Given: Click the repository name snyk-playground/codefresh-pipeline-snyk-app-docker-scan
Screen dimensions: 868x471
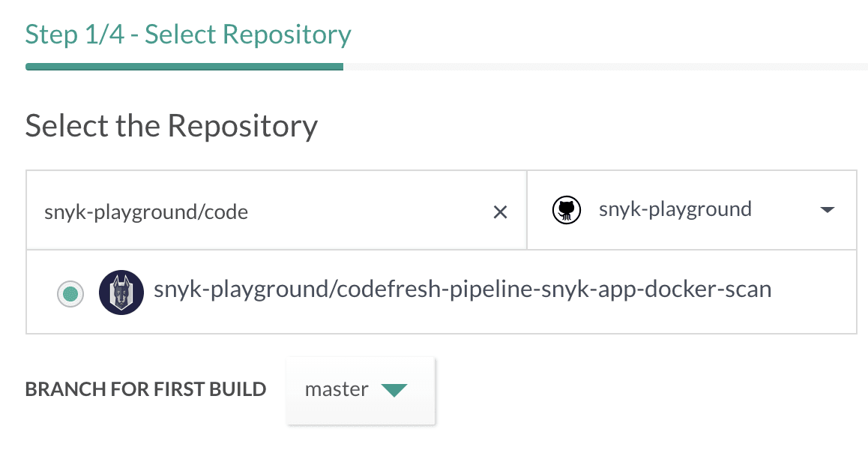Looking at the screenshot, I should (462, 289).
